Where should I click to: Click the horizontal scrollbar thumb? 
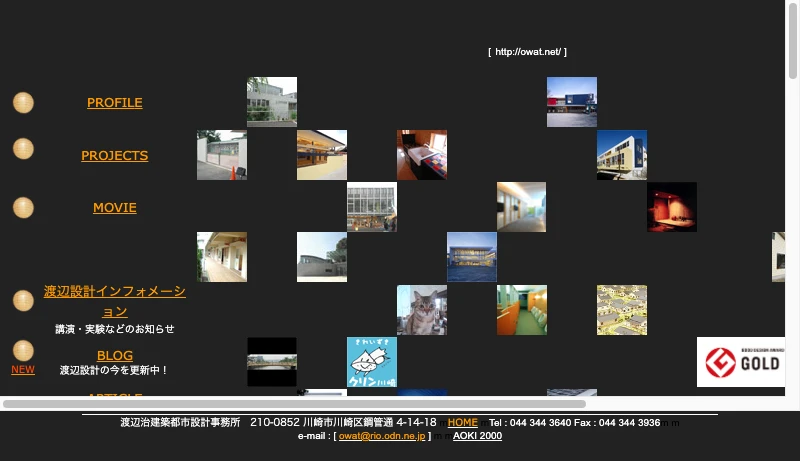pos(294,404)
